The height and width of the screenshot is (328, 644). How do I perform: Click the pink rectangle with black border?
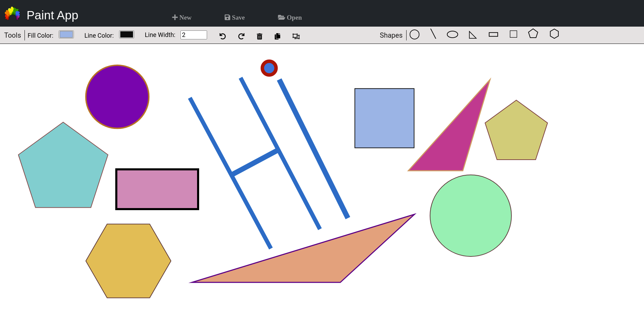click(157, 189)
